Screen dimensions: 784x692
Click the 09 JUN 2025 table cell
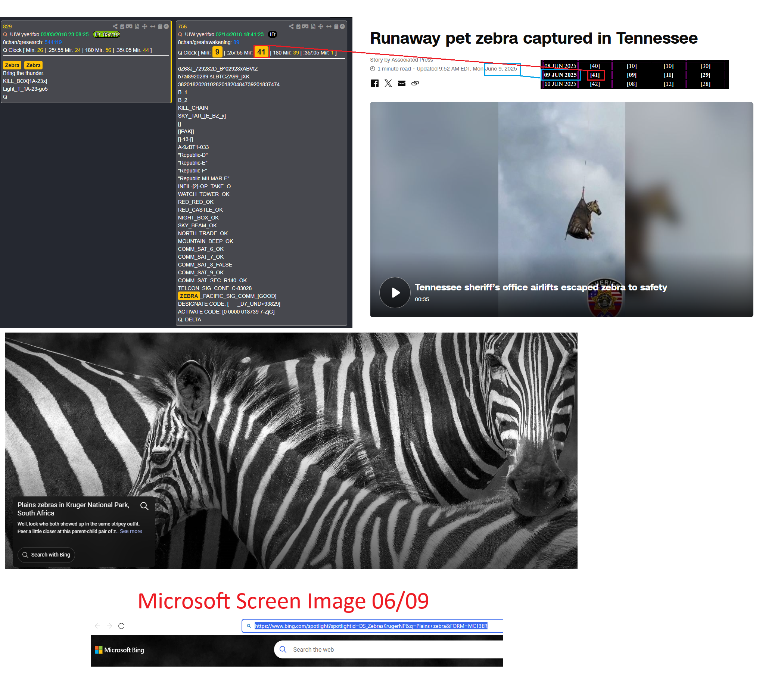(560, 75)
